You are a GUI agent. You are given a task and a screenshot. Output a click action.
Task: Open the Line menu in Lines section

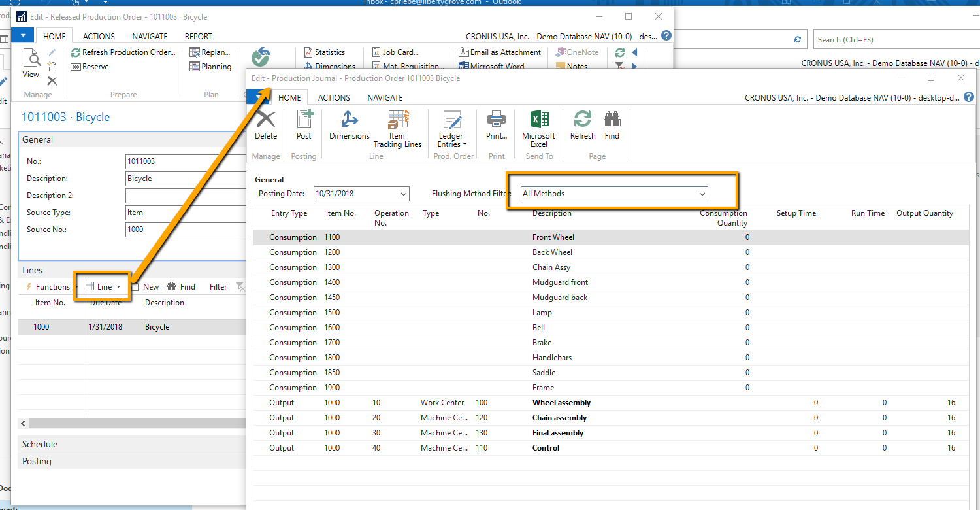point(103,287)
